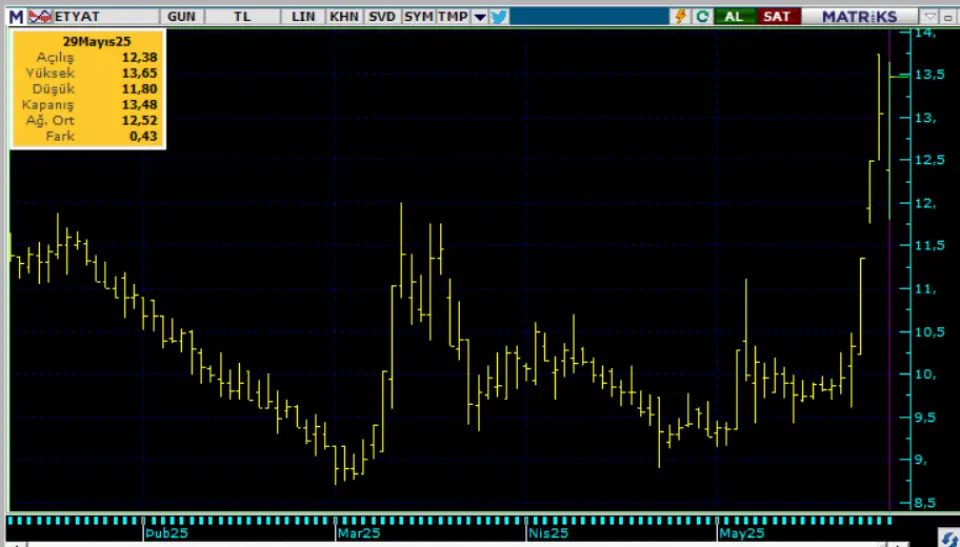Click the Yüksek value 13,65
This screenshot has width=960, height=547.
pos(139,73)
